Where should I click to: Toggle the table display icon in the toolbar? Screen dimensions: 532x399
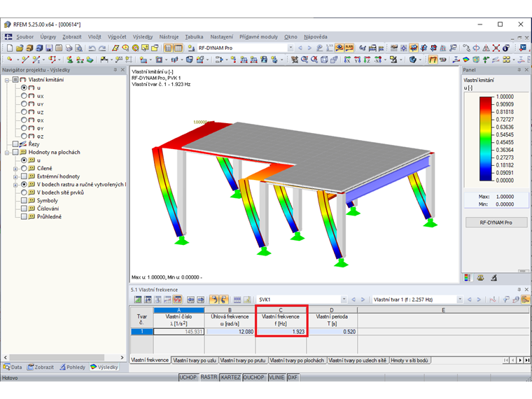[178, 48]
